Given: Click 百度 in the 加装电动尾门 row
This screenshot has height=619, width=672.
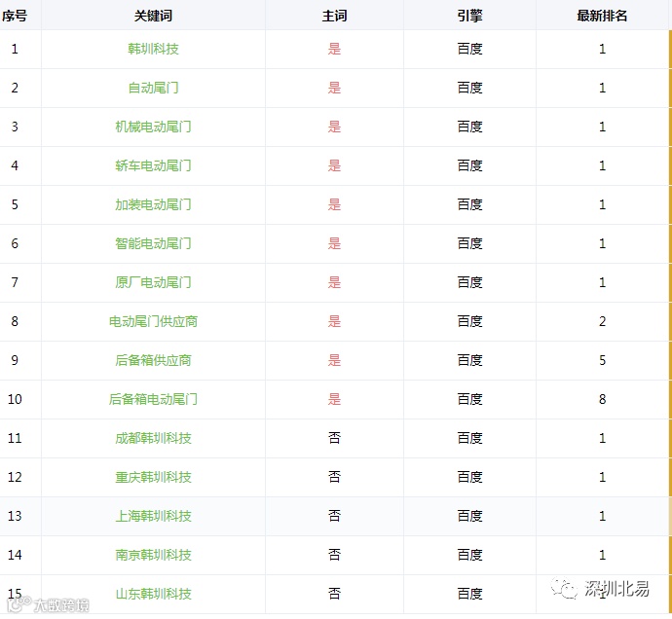Looking at the screenshot, I should 469,204.
